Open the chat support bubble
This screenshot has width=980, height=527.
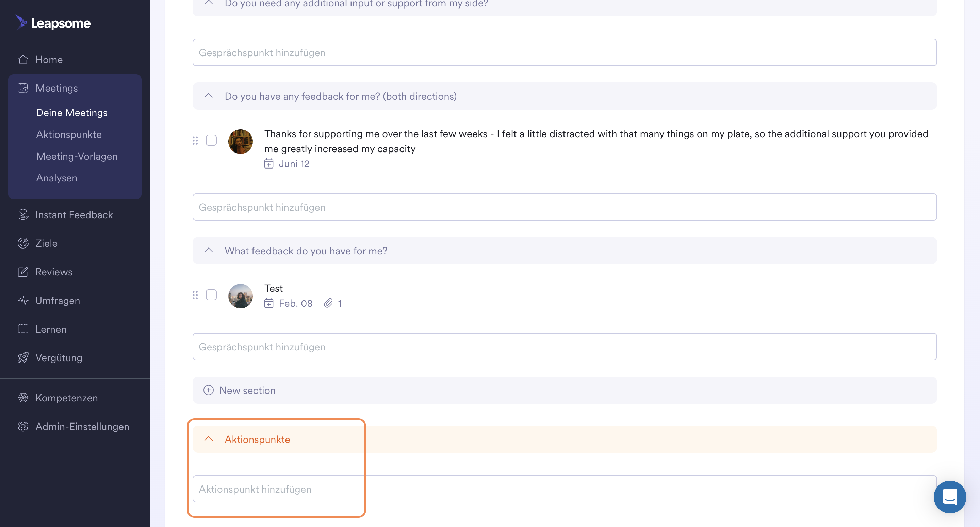(x=950, y=497)
